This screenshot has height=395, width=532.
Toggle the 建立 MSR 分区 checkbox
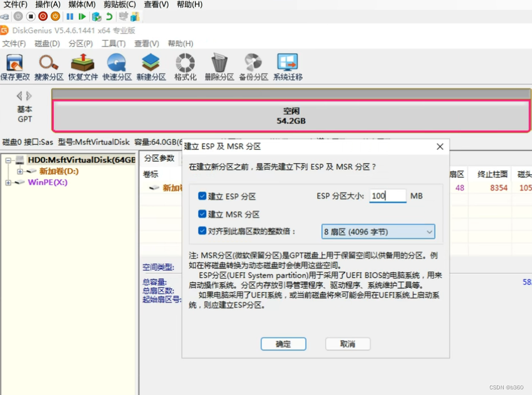click(202, 214)
